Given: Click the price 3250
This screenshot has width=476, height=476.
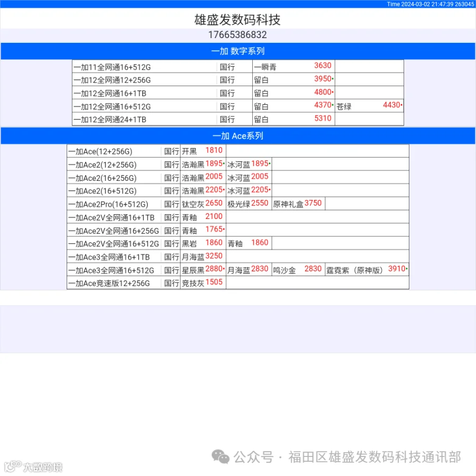Looking at the screenshot, I should point(214,256).
